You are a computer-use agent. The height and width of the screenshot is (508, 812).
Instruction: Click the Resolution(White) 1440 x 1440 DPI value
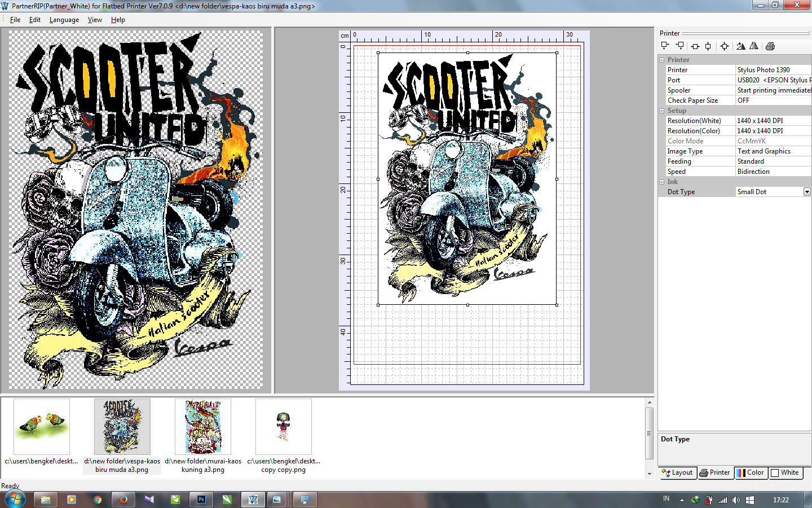pyautogui.click(x=774, y=121)
